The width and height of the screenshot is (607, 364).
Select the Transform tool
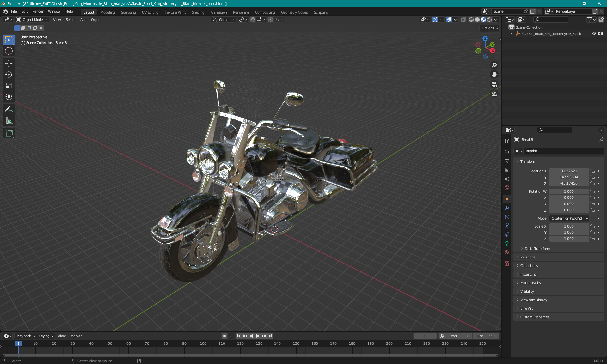point(9,97)
